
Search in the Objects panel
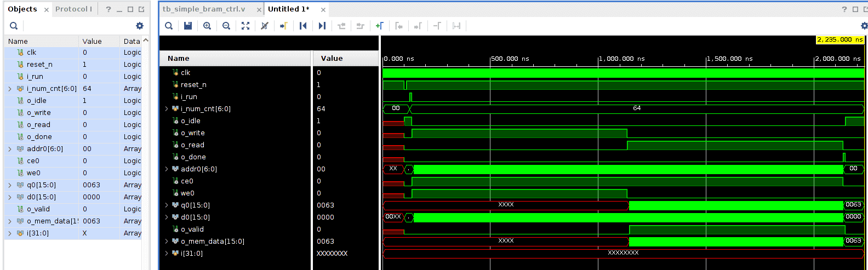pyautogui.click(x=14, y=26)
